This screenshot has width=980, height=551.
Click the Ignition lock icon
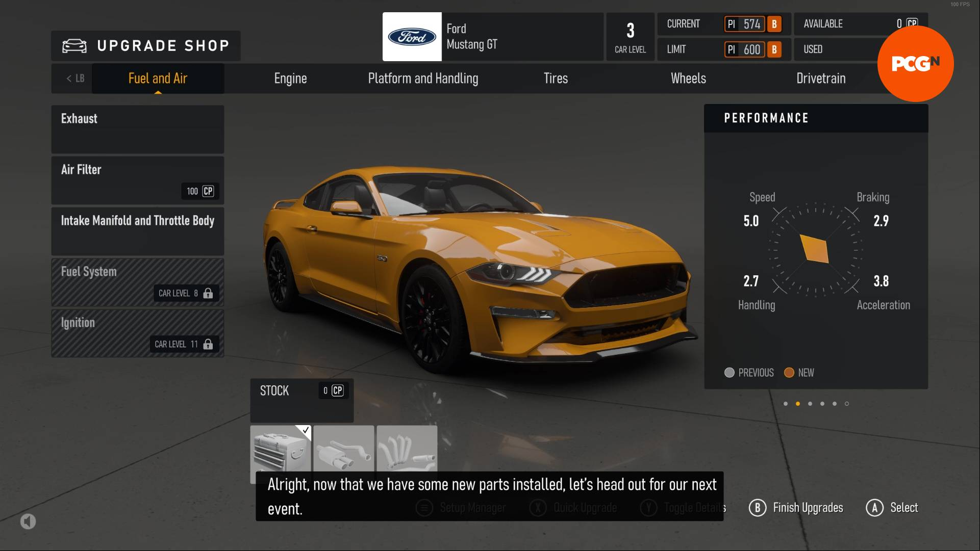coord(208,344)
